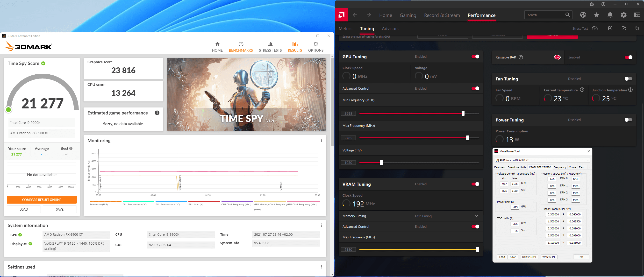Click the reset tuning arrow icon
This screenshot has width=644, height=277.
point(637,28)
